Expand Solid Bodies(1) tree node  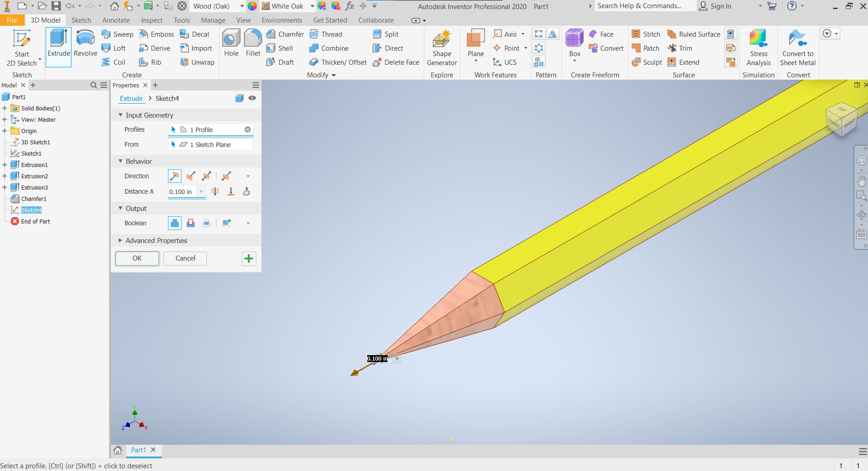[5, 109]
